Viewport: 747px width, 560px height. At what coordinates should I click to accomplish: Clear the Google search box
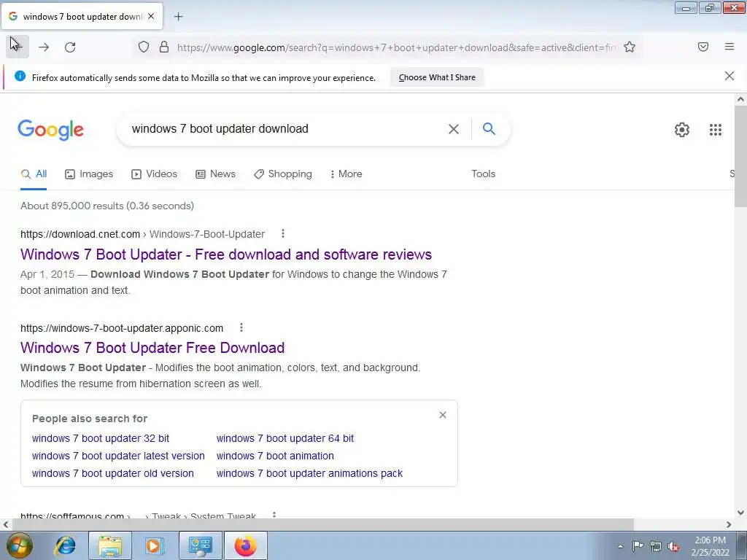[454, 129]
